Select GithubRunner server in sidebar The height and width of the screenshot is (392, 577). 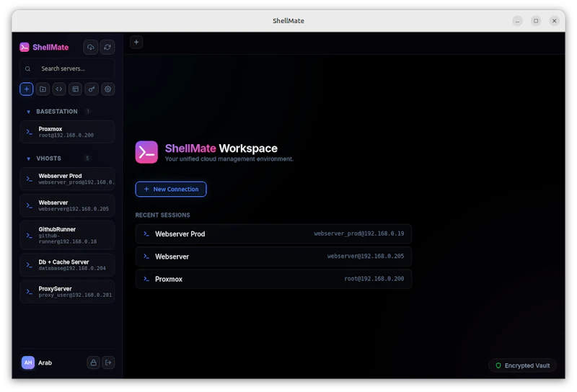tap(67, 236)
